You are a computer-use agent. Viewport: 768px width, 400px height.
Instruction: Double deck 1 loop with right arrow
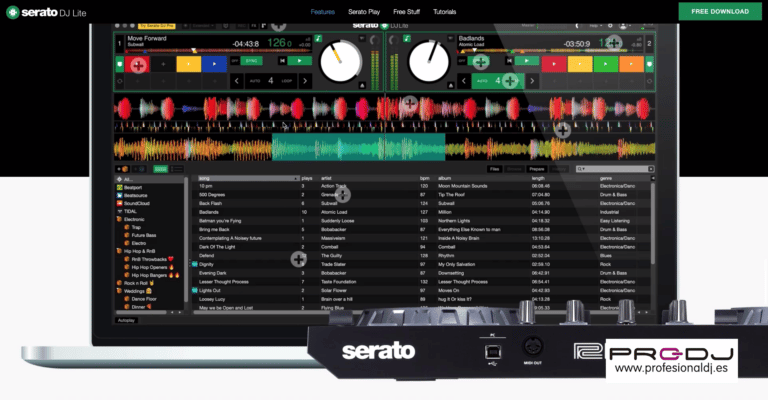[x=305, y=81]
